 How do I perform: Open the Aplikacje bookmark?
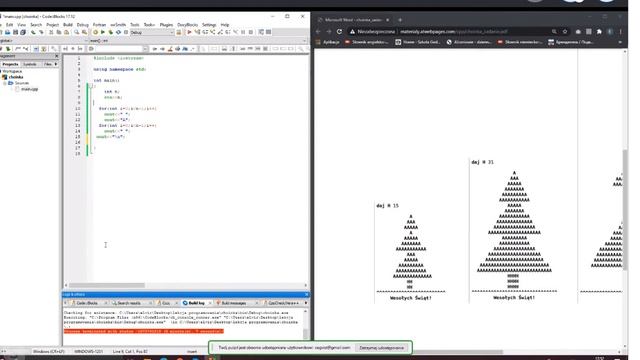pos(328,42)
